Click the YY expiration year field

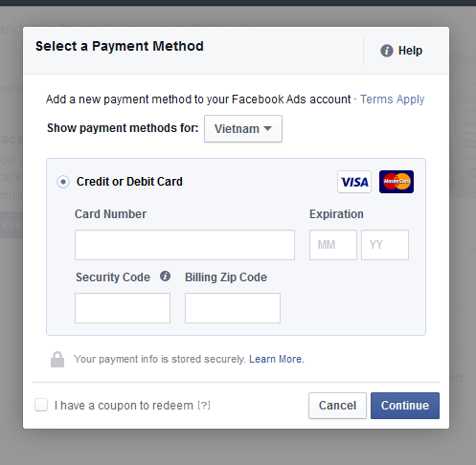point(385,245)
